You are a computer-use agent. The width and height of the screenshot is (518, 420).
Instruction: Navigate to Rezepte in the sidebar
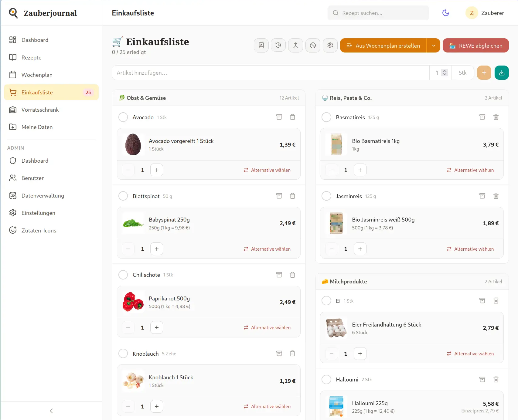[x=31, y=57]
